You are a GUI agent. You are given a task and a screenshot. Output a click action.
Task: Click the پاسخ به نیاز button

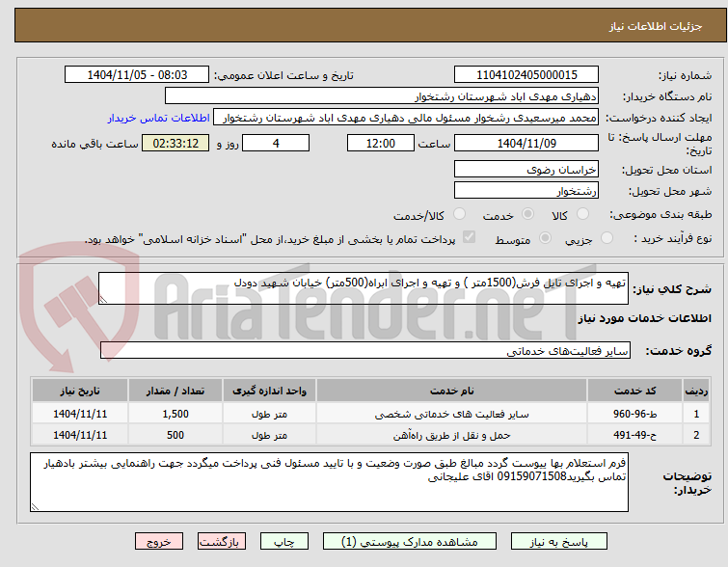click(x=559, y=542)
